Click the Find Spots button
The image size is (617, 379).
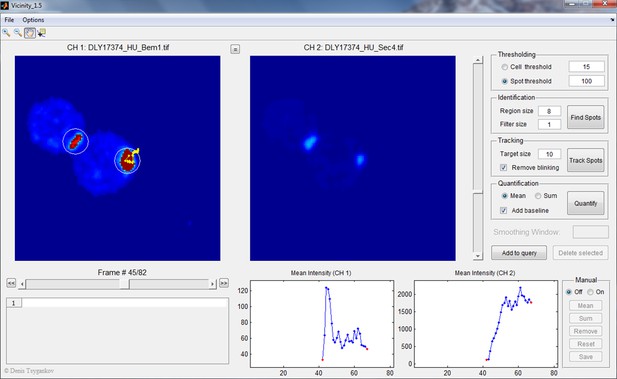586,117
